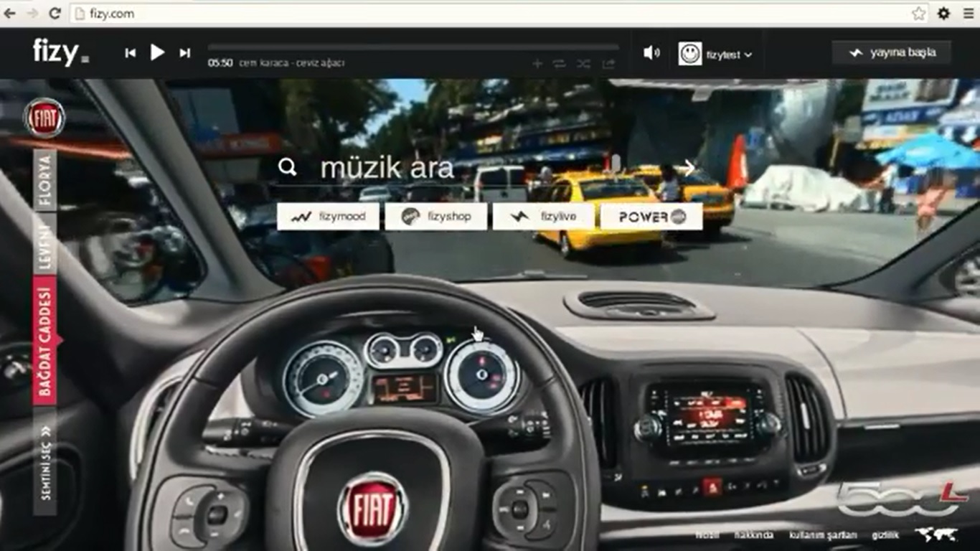Expand the Semtini Seç selector
The height and width of the screenshot is (551, 980).
tap(44, 461)
